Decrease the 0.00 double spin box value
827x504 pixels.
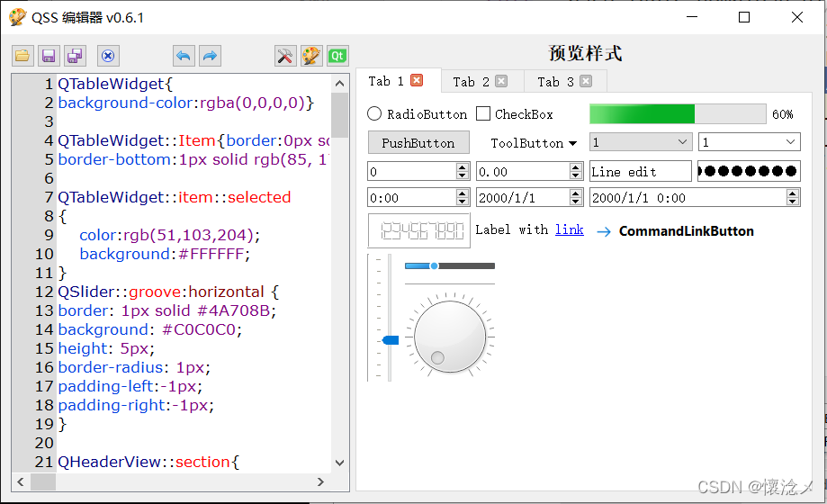(576, 175)
